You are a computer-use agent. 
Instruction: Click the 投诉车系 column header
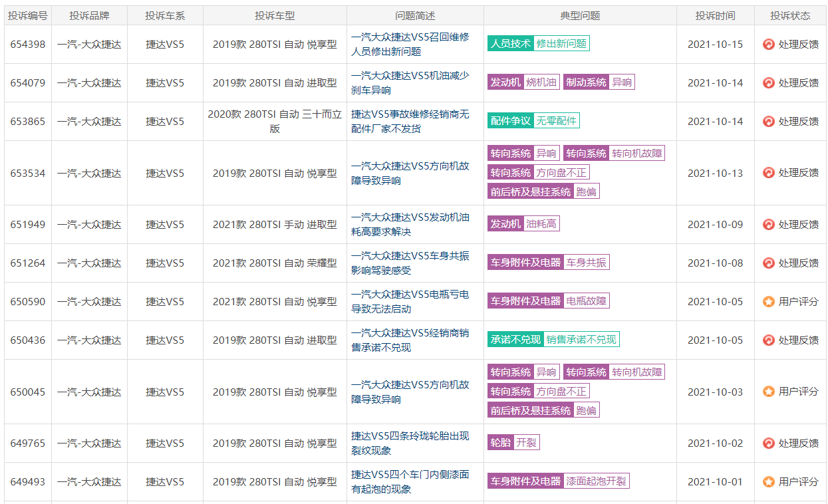point(165,16)
